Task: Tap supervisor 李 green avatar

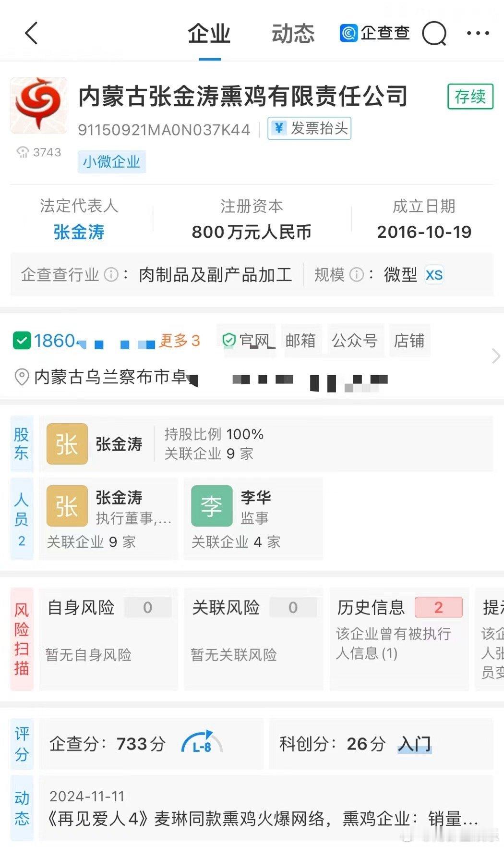Action: 212,506
